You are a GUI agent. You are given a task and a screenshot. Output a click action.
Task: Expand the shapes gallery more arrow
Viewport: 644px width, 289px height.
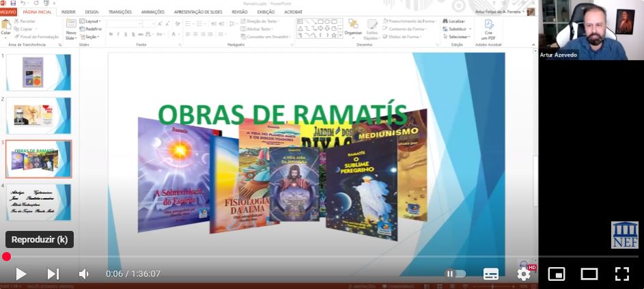coord(341,36)
